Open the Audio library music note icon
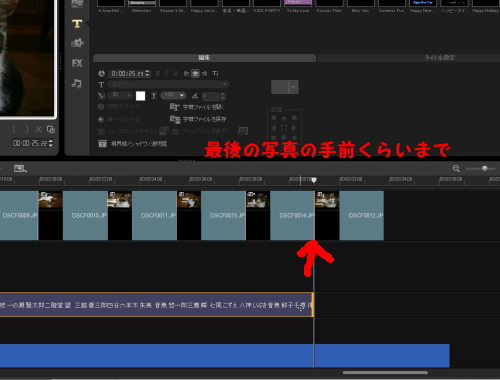This screenshot has width=500, height=380. (x=77, y=83)
